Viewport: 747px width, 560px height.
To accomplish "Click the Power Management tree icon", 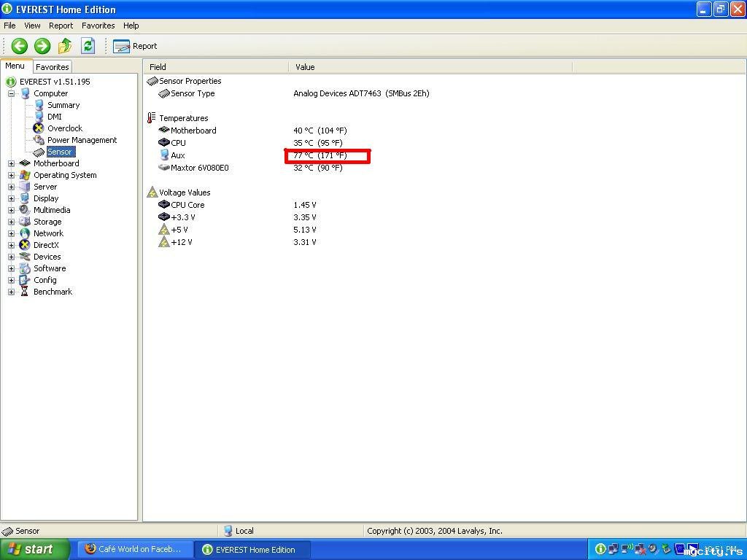I will (39, 140).
